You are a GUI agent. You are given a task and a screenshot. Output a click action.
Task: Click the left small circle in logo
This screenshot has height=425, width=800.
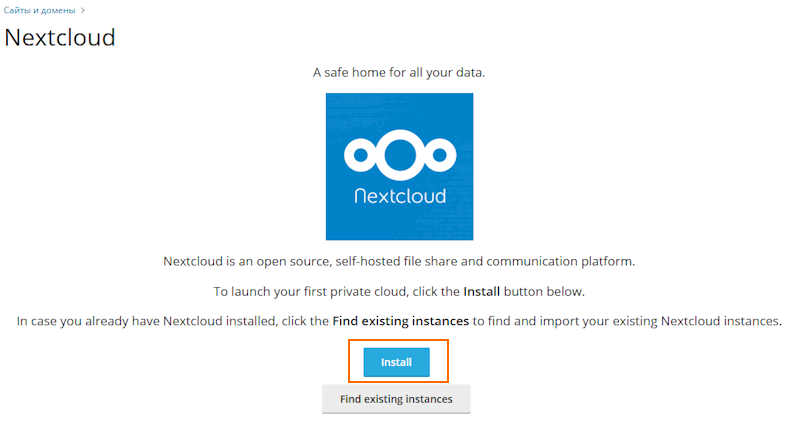(361, 155)
